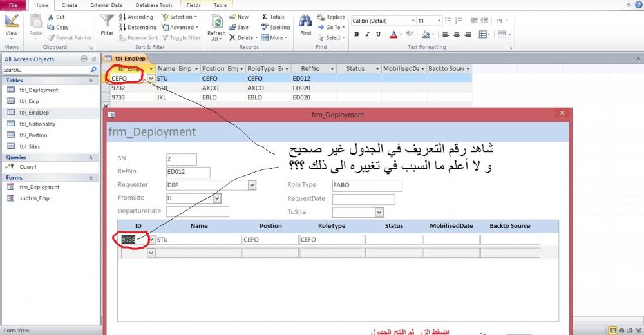Image resolution: width=644 pixels, height=335 pixels.
Task: Apply bulleted list formatting
Action: [448, 21]
